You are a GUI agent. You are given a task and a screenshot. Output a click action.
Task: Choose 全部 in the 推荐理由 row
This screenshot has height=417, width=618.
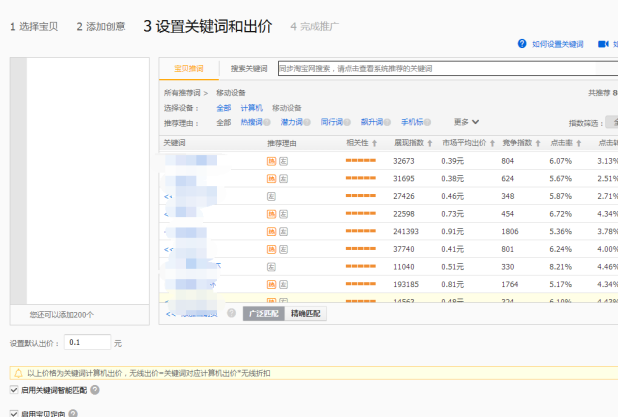pyautogui.click(x=223, y=123)
